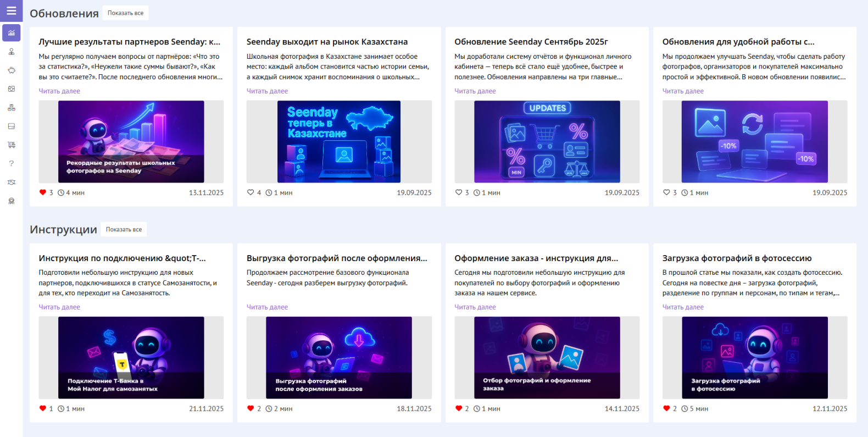Open the 'Seenday выходит на рынок Казахстана' title
The width and height of the screenshot is (868, 437).
pos(327,42)
